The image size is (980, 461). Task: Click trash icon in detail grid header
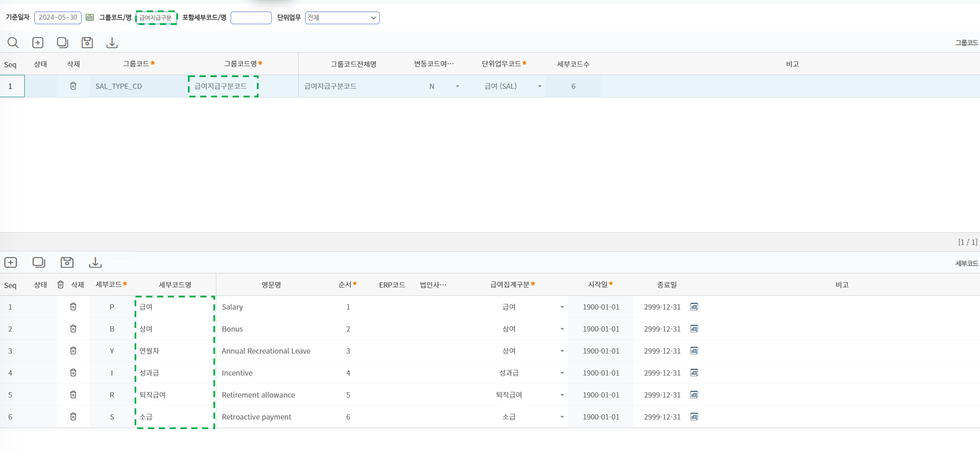point(60,285)
